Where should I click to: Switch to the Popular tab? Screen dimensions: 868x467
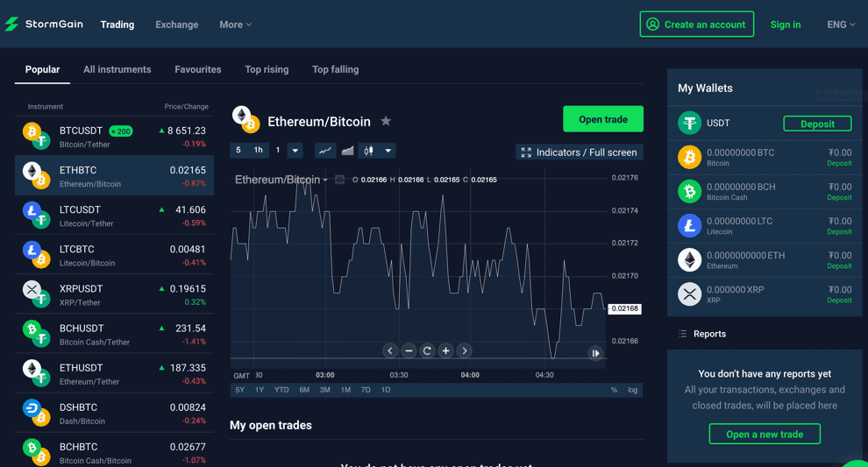pos(42,70)
